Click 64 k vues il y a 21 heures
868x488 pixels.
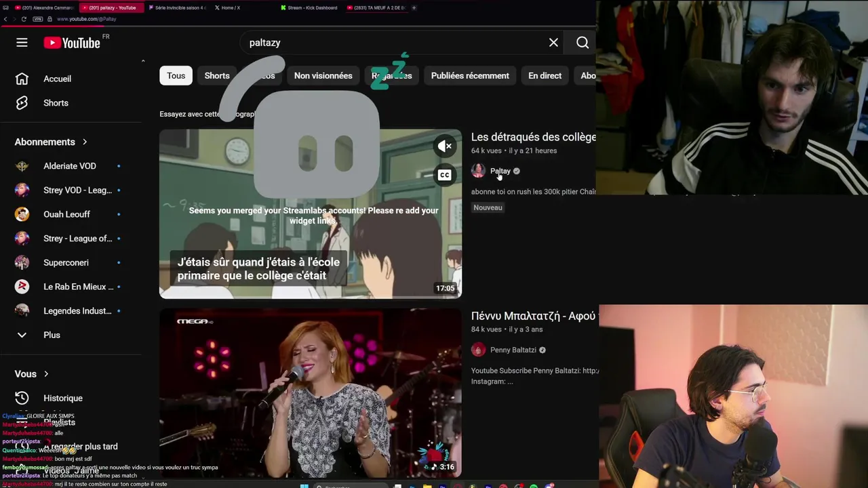pyautogui.click(x=514, y=150)
